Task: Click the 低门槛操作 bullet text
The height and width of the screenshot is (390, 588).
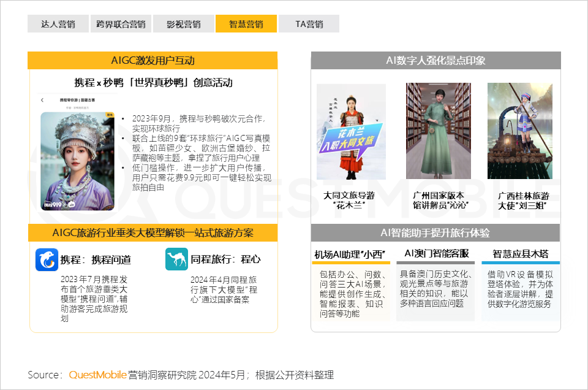Action: point(202,178)
